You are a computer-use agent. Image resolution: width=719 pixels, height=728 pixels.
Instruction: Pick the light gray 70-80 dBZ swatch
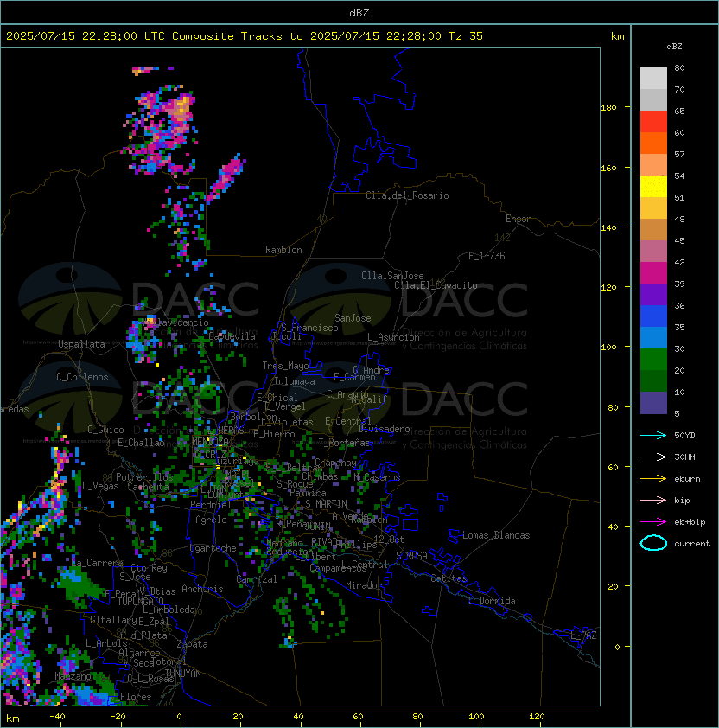(x=653, y=78)
